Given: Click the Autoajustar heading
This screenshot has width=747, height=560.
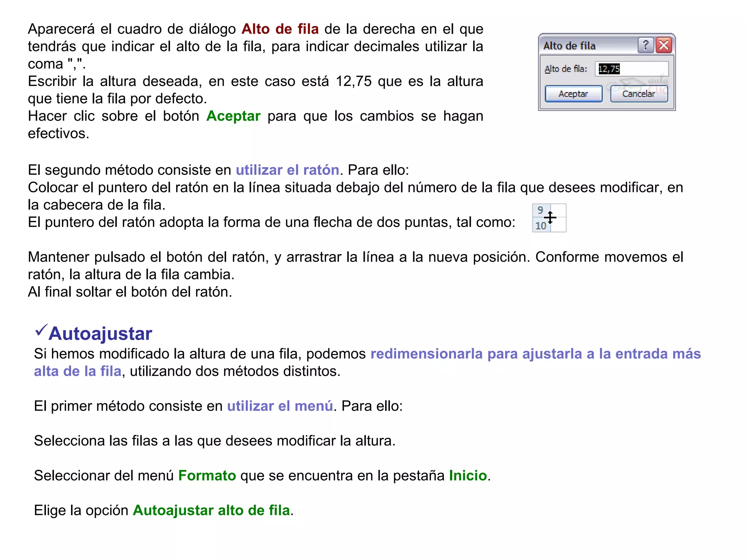Looking at the screenshot, I should [x=100, y=334].
